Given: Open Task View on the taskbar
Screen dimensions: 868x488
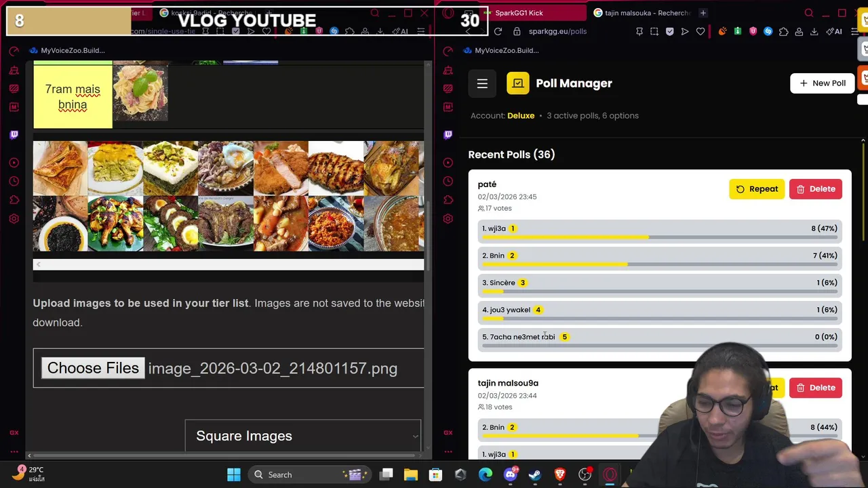Looking at the screenshot, I should [x=387, y=474].
